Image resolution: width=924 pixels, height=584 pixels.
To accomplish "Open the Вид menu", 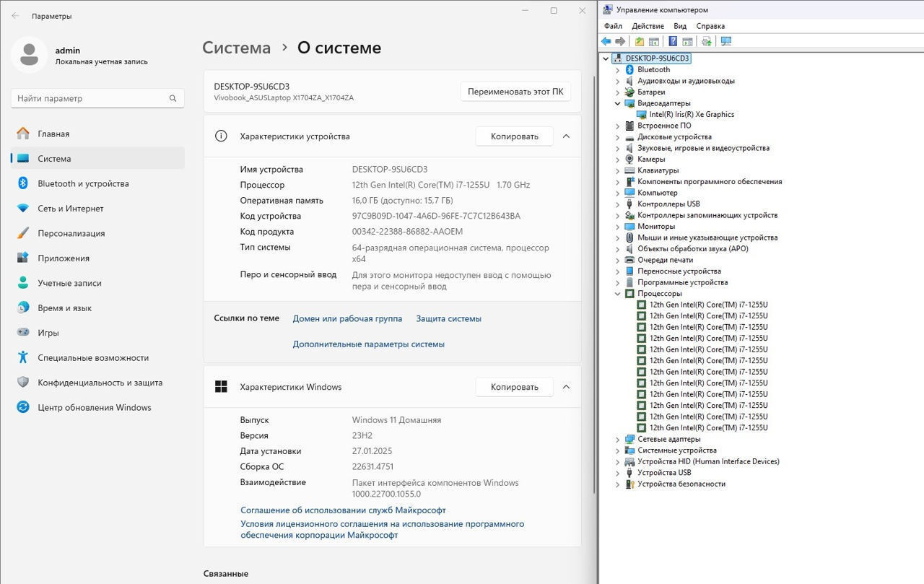I will [x=680, y=26].
